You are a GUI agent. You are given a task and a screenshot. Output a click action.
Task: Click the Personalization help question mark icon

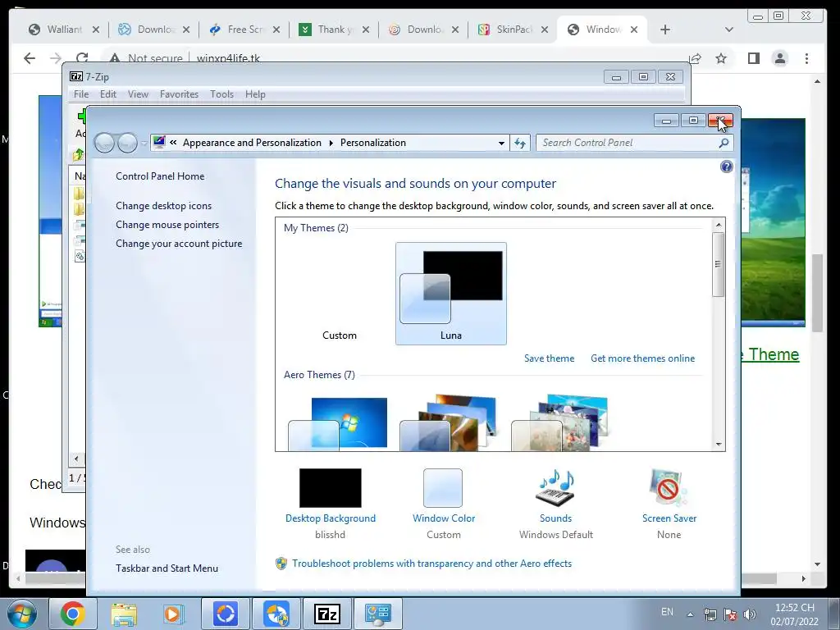point(726,167)
